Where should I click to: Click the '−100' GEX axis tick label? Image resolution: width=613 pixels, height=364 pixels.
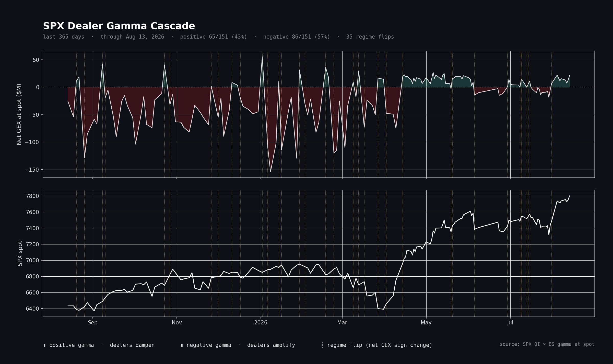tap(32, 142)
